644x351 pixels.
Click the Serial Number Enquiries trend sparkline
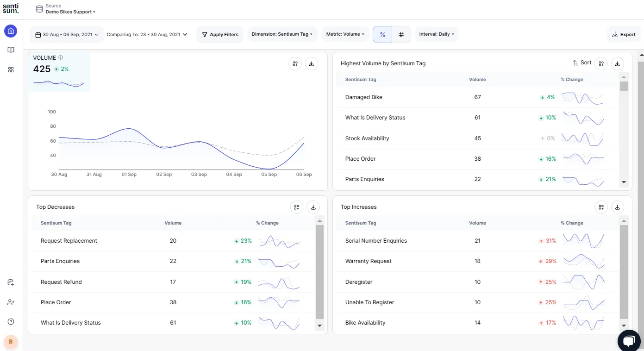pyautogui.click(x=583, y=241)
